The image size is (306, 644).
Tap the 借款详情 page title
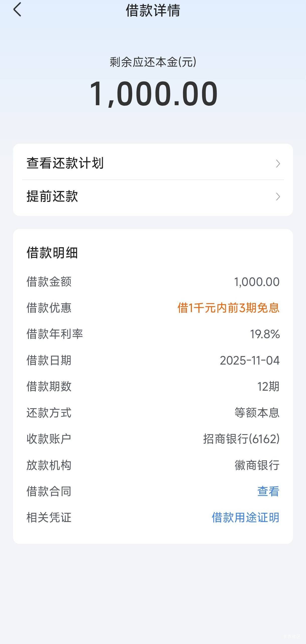[153, 11]
